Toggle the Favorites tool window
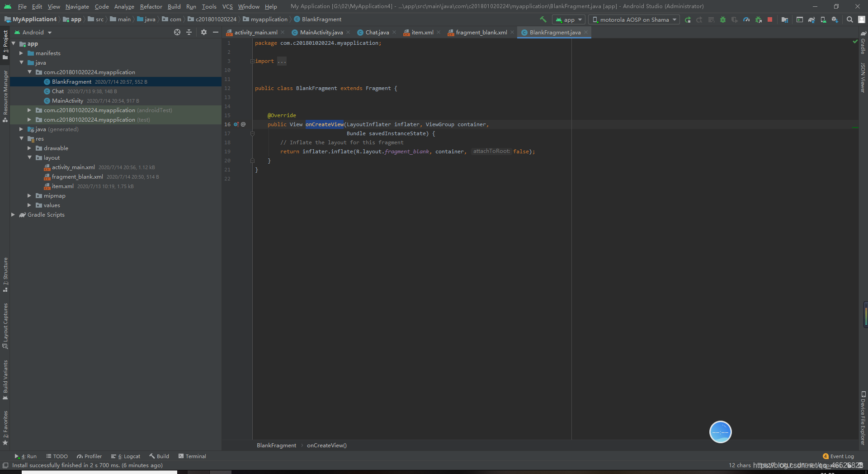 (5, 428)
